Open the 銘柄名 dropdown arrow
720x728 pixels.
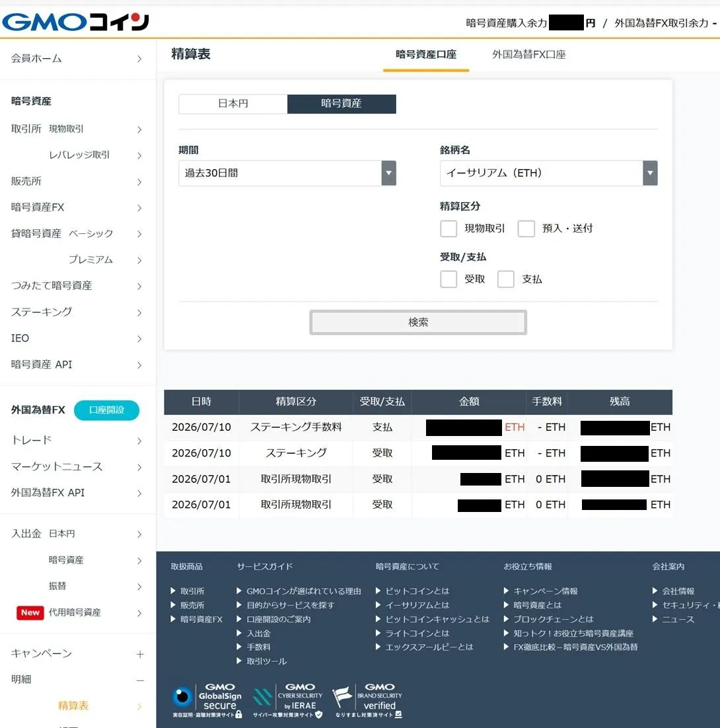pos(650,173)
